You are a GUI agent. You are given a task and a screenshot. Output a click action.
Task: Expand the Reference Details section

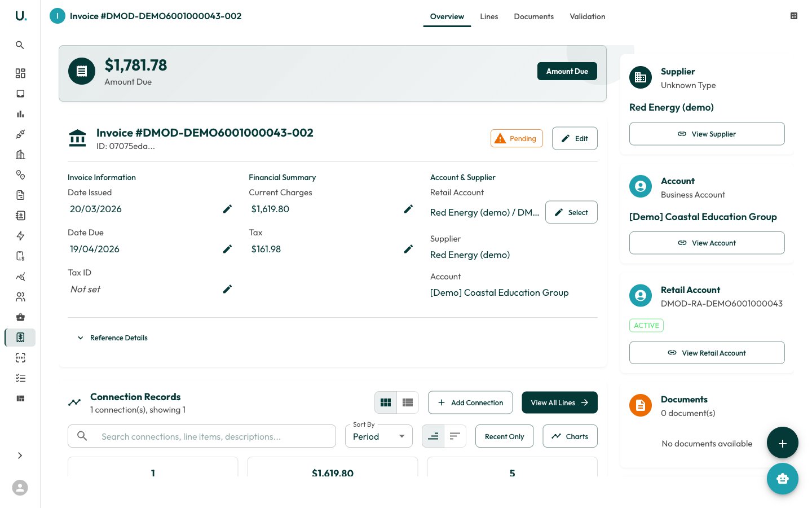(112, 338)
